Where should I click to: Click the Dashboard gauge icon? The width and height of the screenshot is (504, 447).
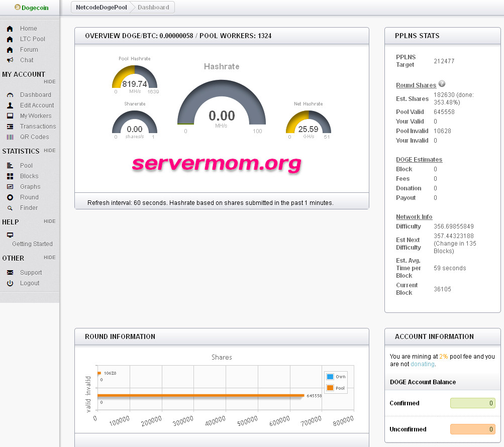click(10, 95)
